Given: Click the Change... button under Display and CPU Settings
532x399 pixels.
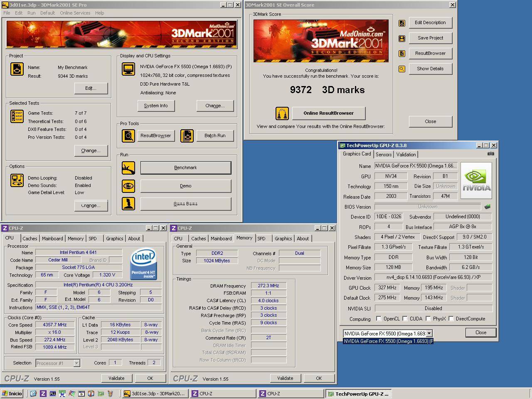Looking at the screenshot, I should click(215, 106).
